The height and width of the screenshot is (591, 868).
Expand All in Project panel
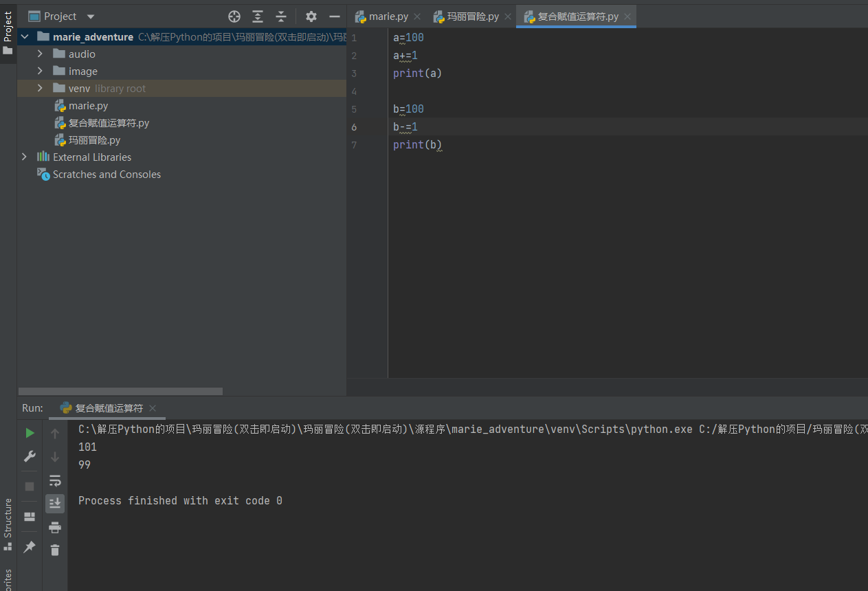[258, 16]
